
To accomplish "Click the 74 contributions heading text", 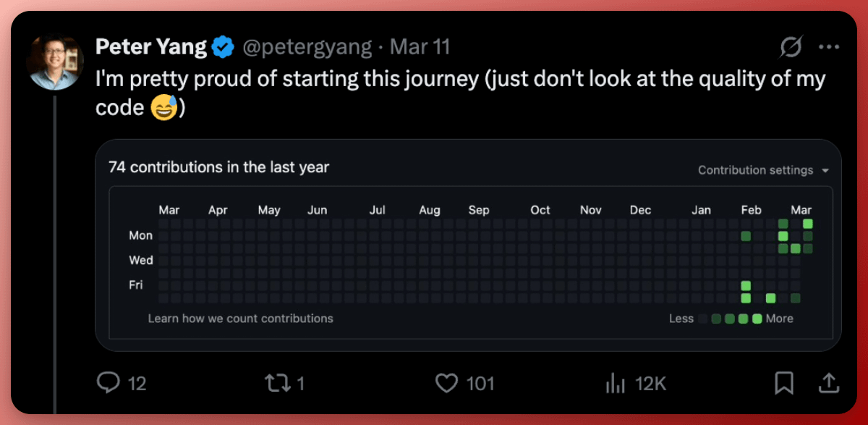I will click(218, 167).
